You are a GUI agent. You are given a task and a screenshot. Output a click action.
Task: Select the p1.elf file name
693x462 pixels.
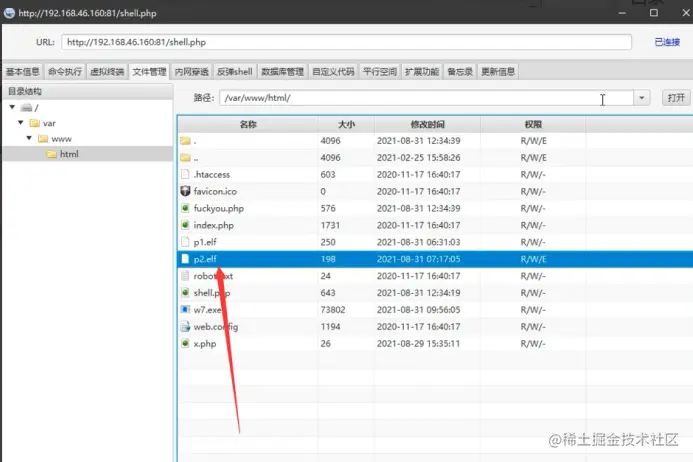[205, 242]
